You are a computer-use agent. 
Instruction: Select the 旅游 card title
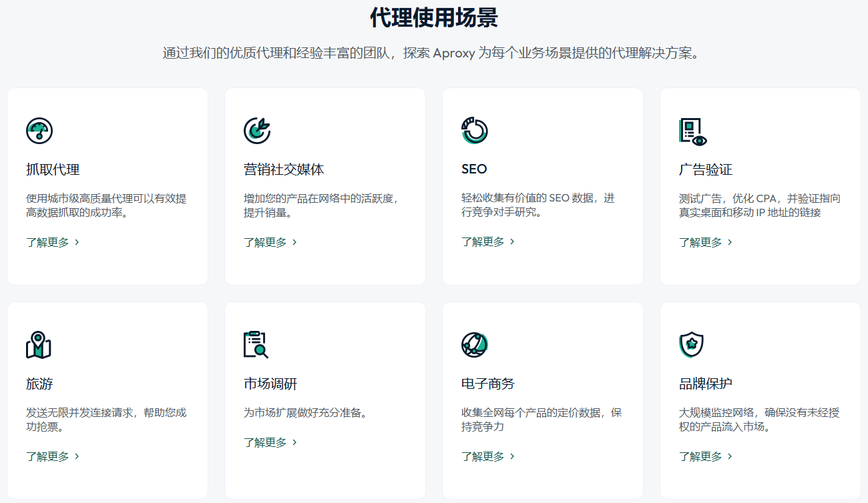pos(39,384)
